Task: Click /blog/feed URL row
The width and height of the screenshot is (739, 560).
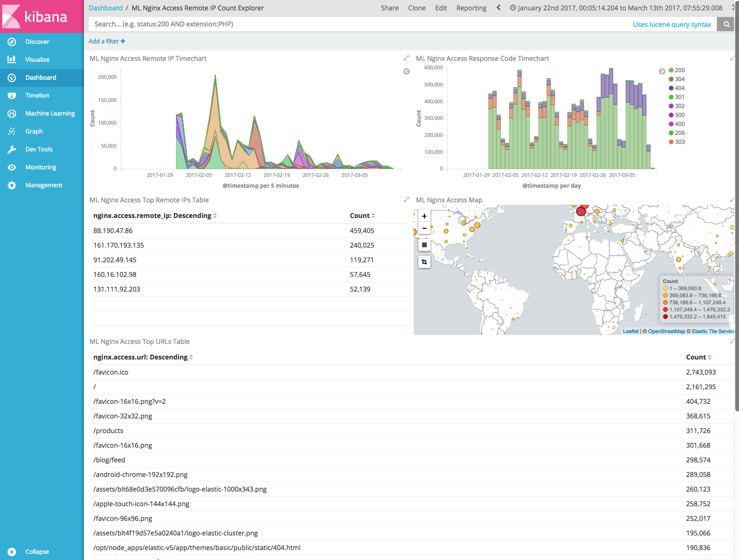Action: [412, 460]
